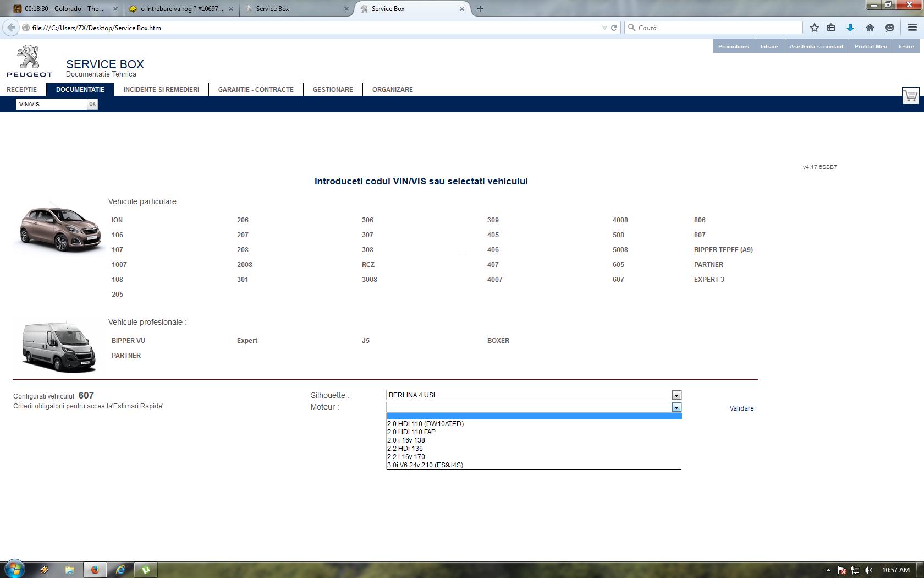
Task: Switch to GESTIONARE tab
Action: pyautogui.click(x=333, y=90)
